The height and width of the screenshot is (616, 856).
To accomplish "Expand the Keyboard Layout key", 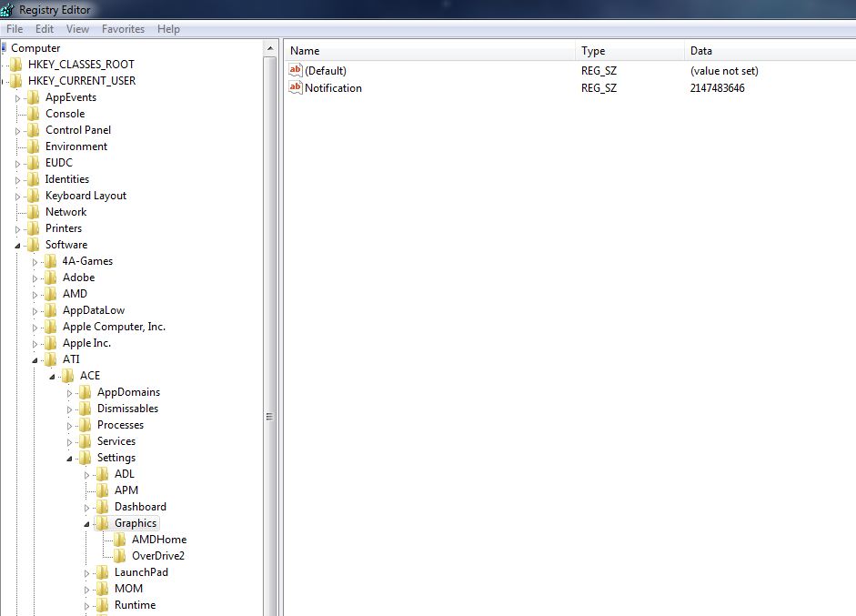I will tap(17, 197).
